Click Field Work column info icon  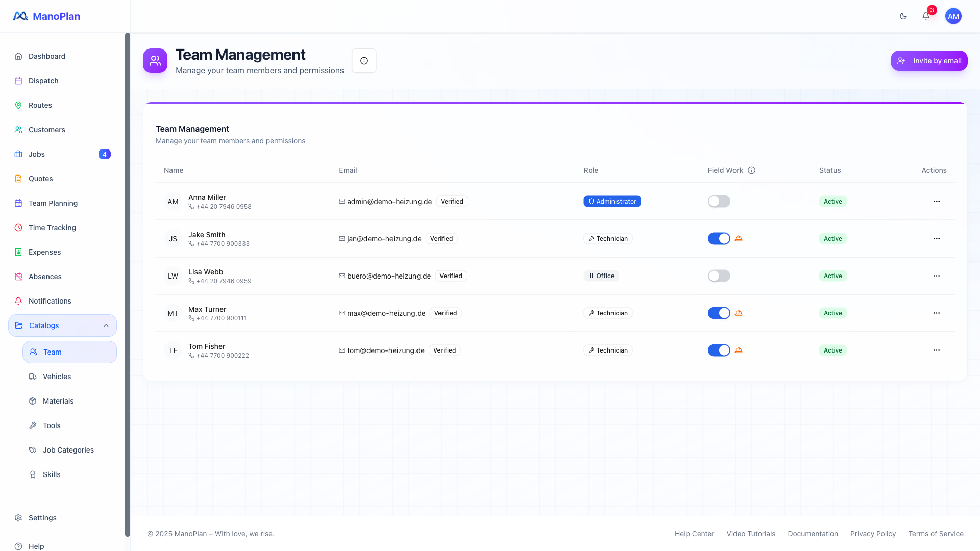coord(751,170)
